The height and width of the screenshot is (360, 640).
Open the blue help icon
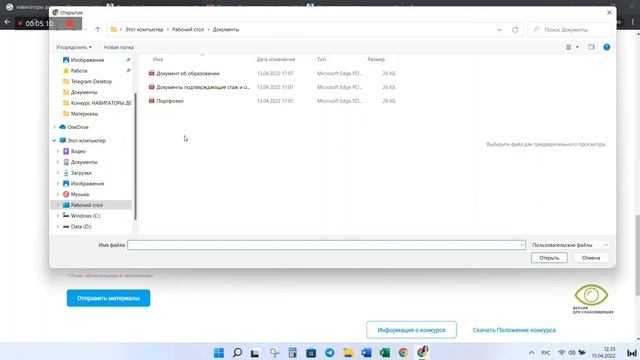607,47
